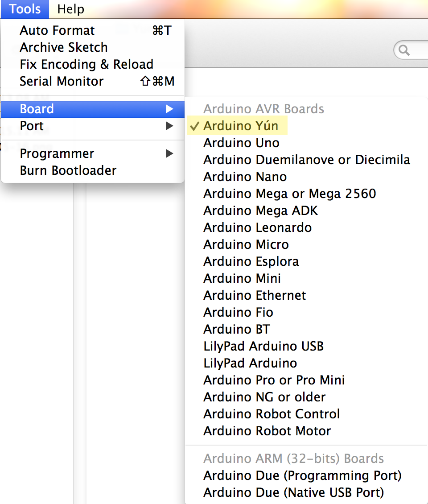
Task: Choose Fix Encoding & Reload
Action: [86, 64]
